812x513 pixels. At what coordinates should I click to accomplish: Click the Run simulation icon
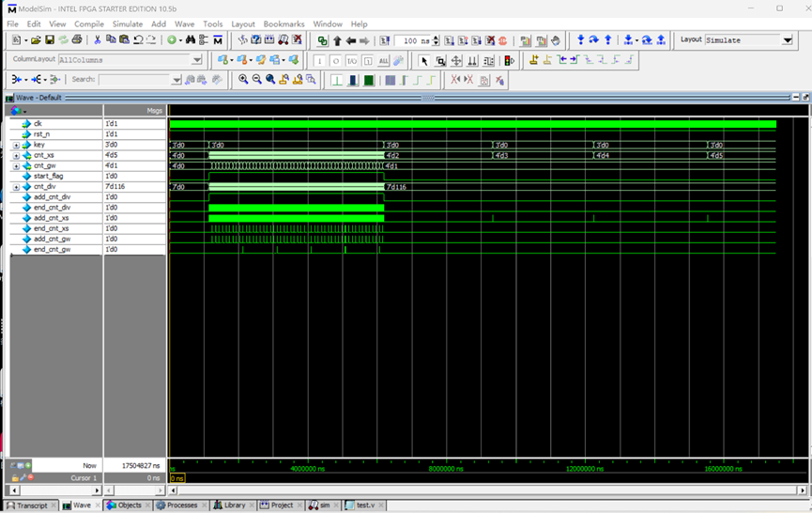click(450, 40)
